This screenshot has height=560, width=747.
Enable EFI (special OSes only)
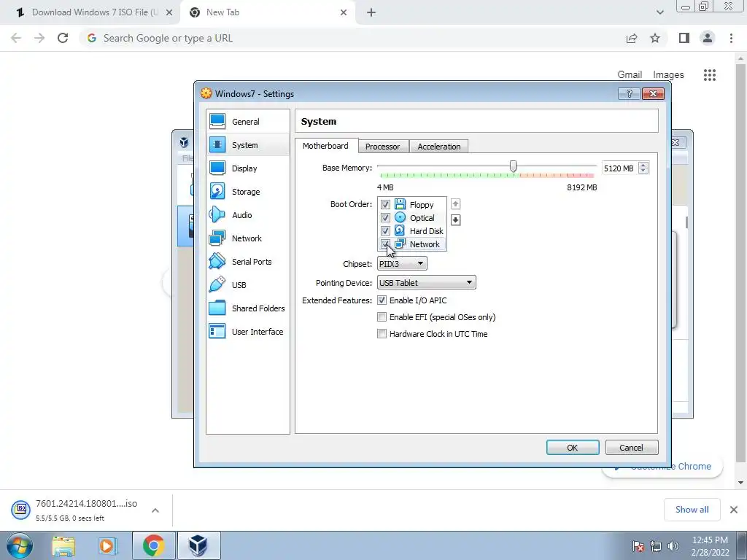point(382,317)
